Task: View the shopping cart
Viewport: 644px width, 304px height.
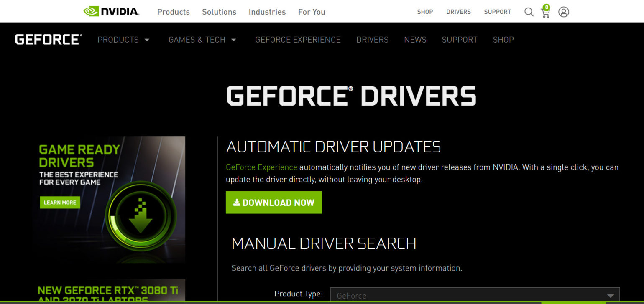Action: (x=545, y=13)
